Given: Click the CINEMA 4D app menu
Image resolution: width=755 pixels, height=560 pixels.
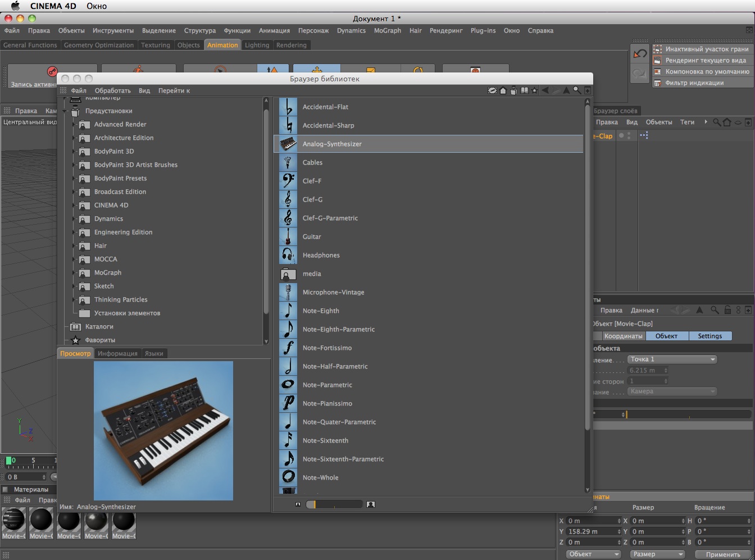Looking at the screenshot, I should click(x=52, y=6).
